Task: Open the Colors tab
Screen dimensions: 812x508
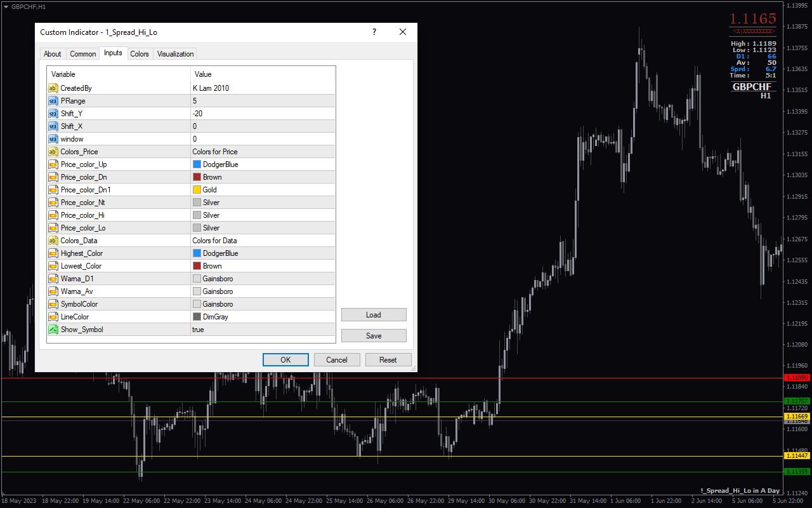Action: tap(140, 54)
